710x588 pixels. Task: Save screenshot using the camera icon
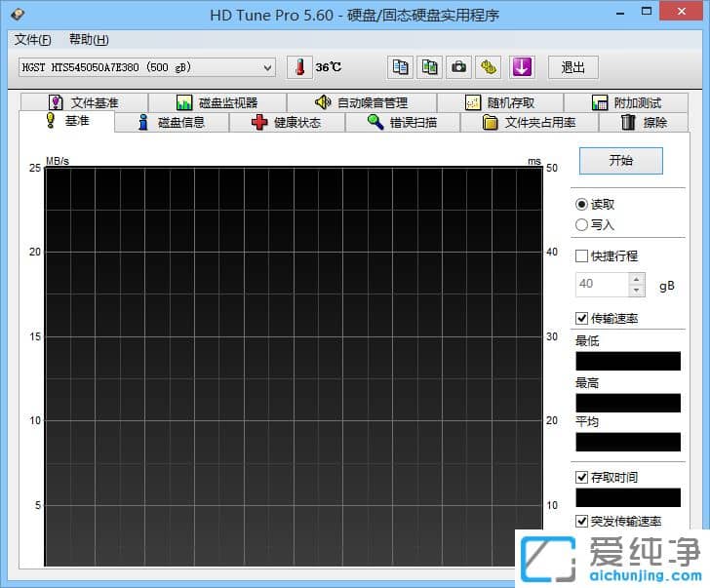pos(458,67)
